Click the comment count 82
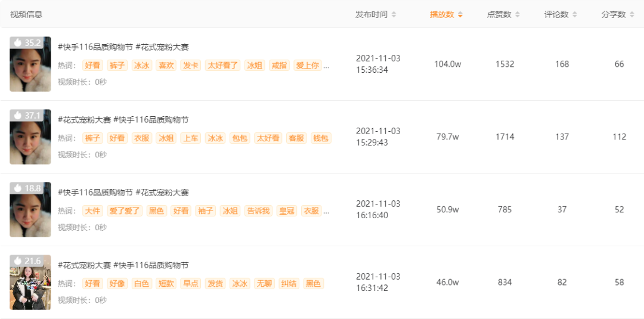644x319 pixels. coord(562,283)
